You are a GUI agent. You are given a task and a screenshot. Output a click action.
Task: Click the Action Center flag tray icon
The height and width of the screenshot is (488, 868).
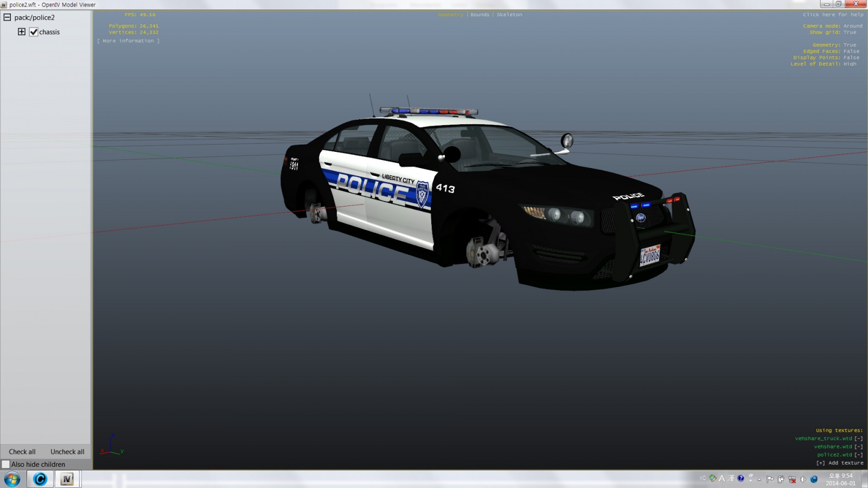pyautogui.click(x=770, y=479)
